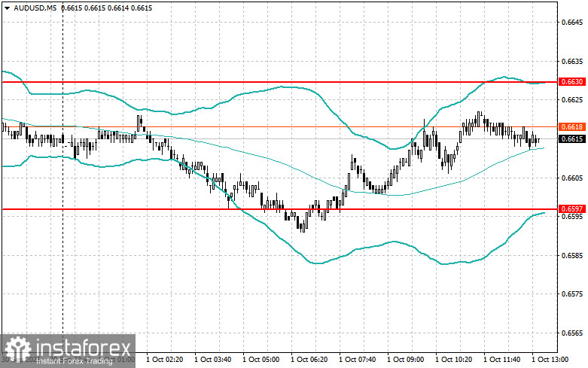Select the 1 Oct 10:20 time label
Image resolution: width=588 pixels, height=368 pixels.
454,360
